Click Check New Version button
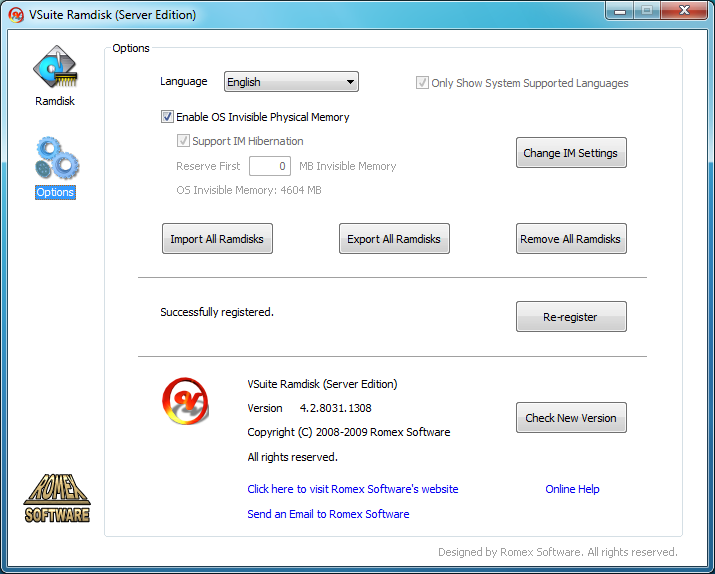Image resolution: width=715 pixels, height=574 pixels. (x=571, y=418)
